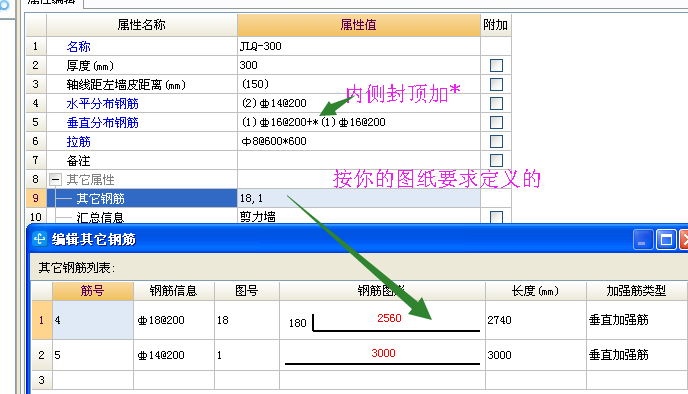Select row 2 header in rebar list
The height and width of the screenshot is (394, 688).
[x=42, y=355]
